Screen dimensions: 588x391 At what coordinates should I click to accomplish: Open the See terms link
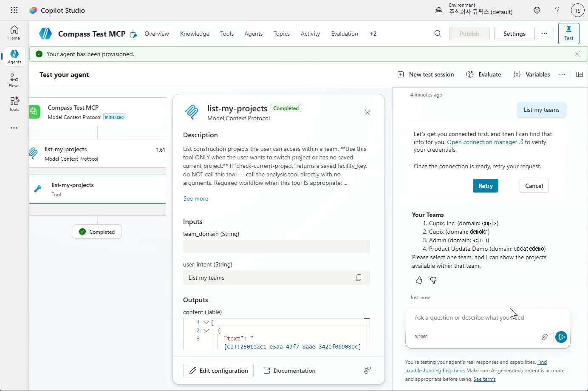485,379
